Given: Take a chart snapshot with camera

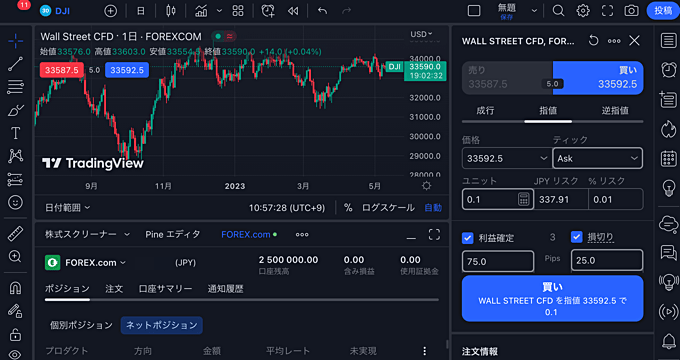Looking at the screenshot, I should (x=631, y=11).
